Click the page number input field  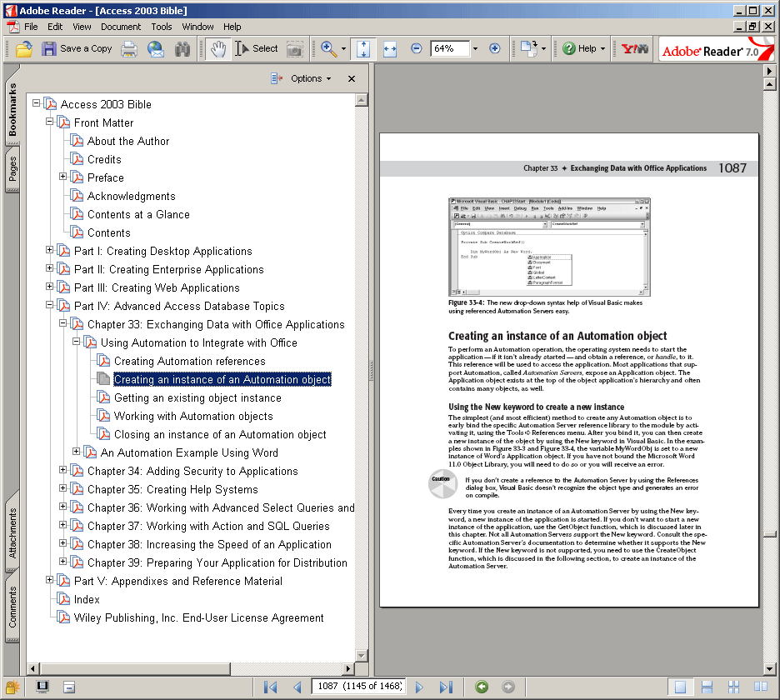[358, 687]
